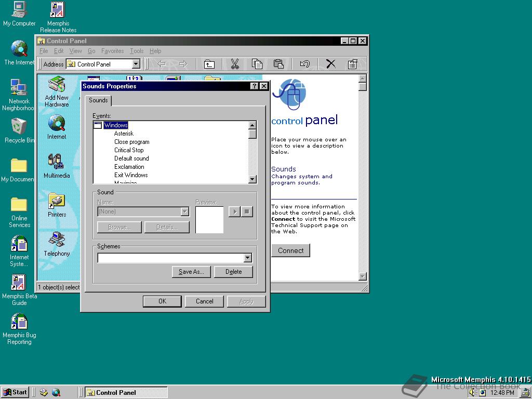Launch Internet Explorer from quick launch
Image resolution: width=532 pixels, height=399 pixels.
pos(56,393)
